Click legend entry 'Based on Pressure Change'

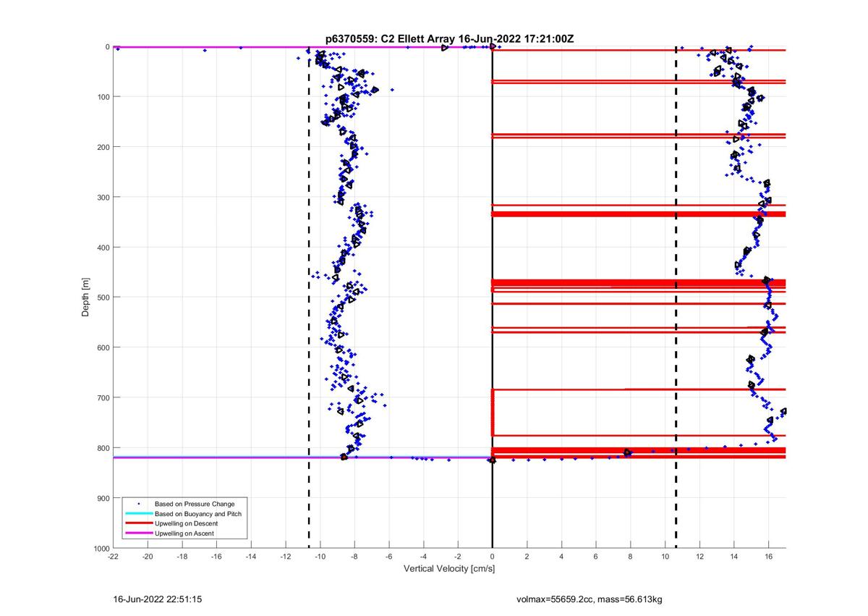pos(195,504)
